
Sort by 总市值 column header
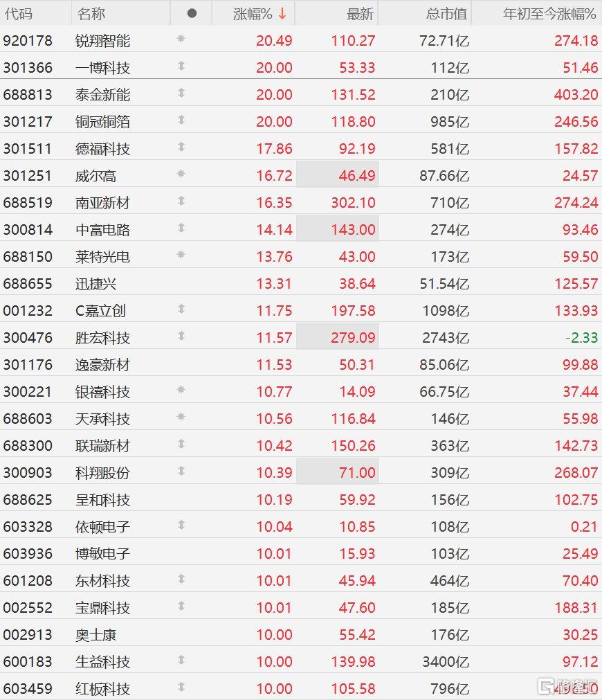click(x=446, y=14)
